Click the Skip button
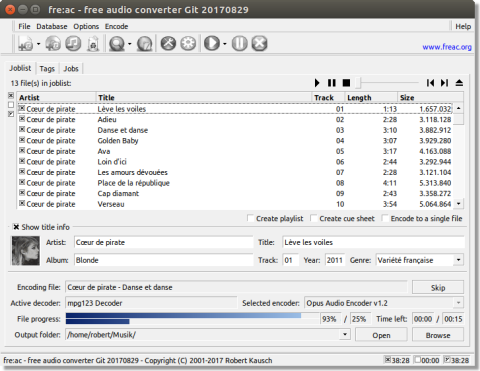Viewport: 480px width, 371px height. 438,287
